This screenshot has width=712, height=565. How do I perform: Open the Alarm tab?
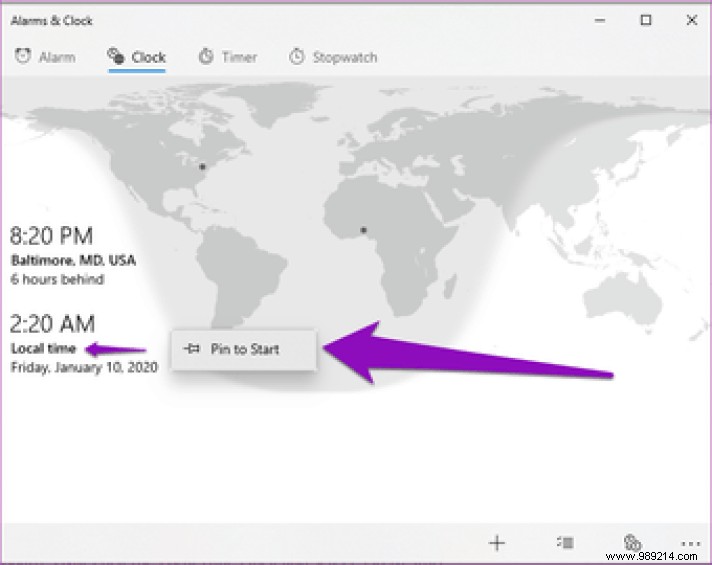[x=45, y=57]
